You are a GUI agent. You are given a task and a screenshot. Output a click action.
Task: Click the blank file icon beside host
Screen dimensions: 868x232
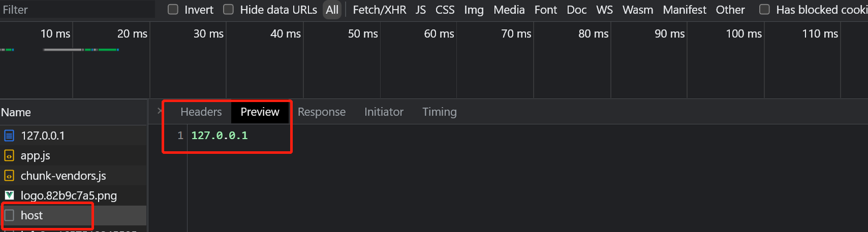click(x=9, y=215)
